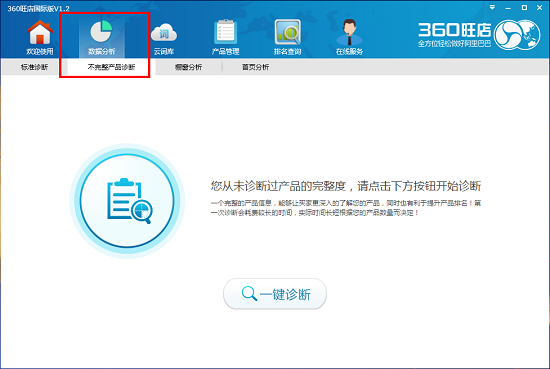
Task: Open the title bar dropdown menu arrow
Action: coord(492,7)
